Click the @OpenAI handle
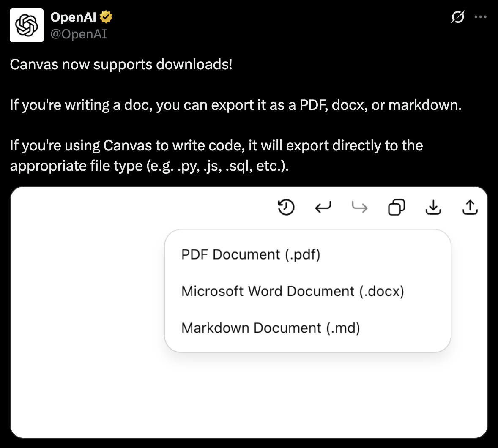This screenshot has width=498, height=448. [x=79, y=34]
